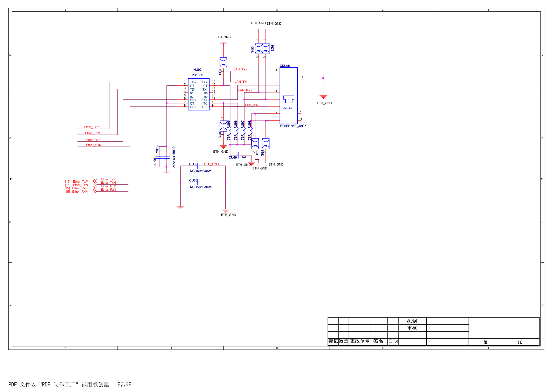Image resolution: width=555 pixels, height=392 pixels.
Task: Select the LAN_TX+ net label
Action: pos(241,69)
